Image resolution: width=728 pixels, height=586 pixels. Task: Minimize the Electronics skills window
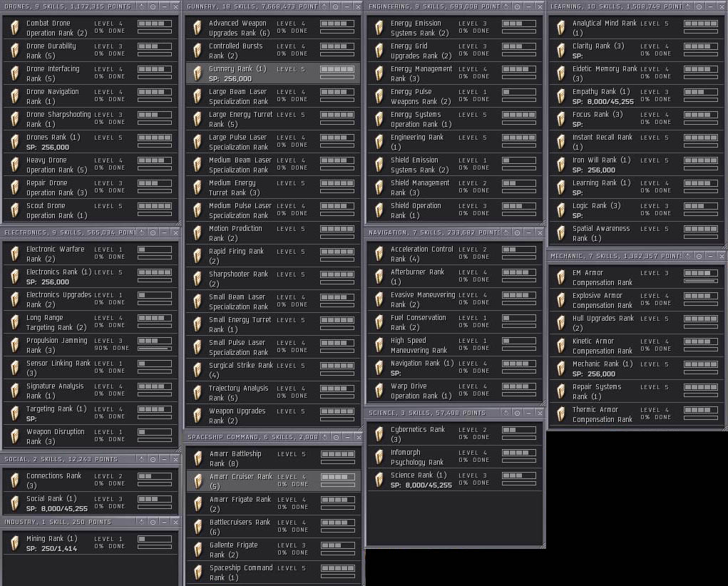point(165,232)
